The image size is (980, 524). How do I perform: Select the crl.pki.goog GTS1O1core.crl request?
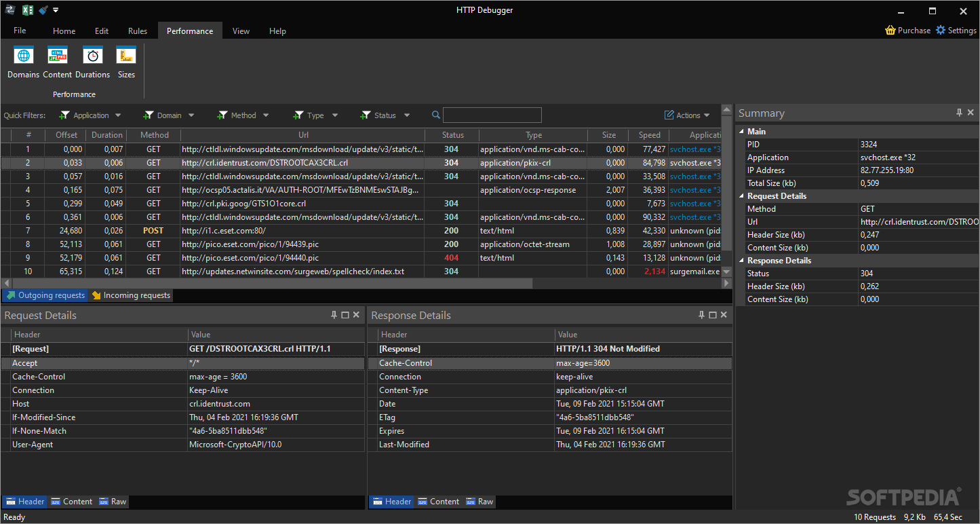click(361, 204)
